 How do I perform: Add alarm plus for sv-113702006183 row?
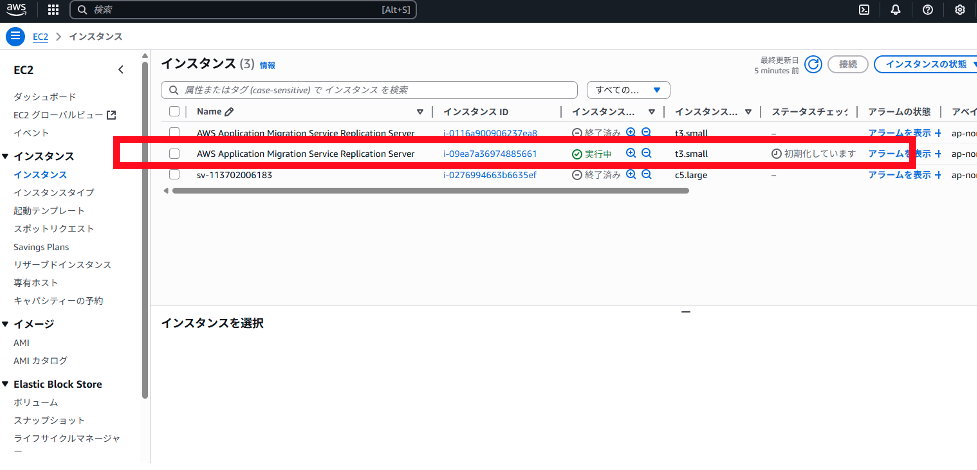(x=938, y=175)
